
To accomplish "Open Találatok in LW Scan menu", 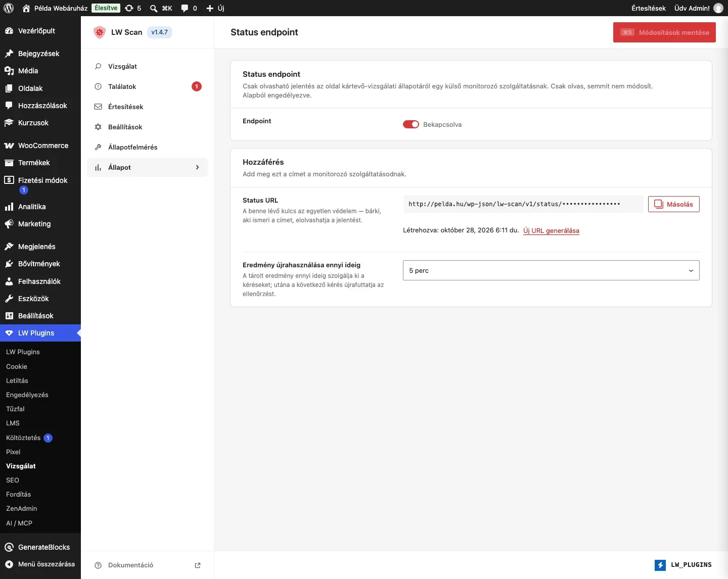I will [148, 86].
